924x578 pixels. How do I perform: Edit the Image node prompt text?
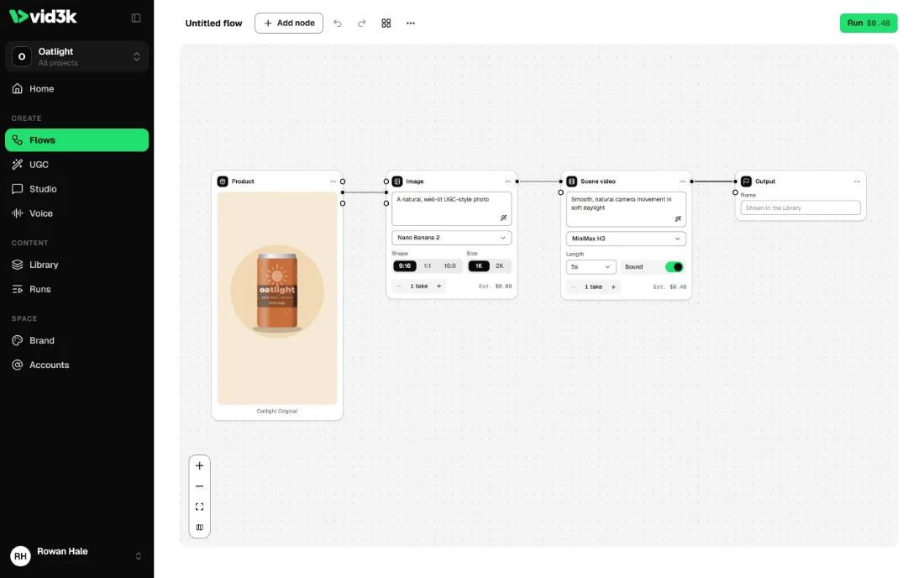click(451, 208)
